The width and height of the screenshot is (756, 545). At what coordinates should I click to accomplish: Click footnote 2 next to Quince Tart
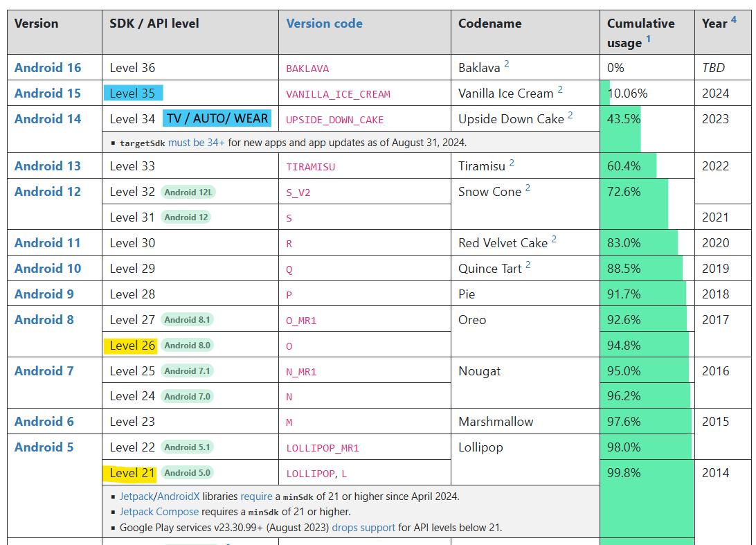[528, 265]
